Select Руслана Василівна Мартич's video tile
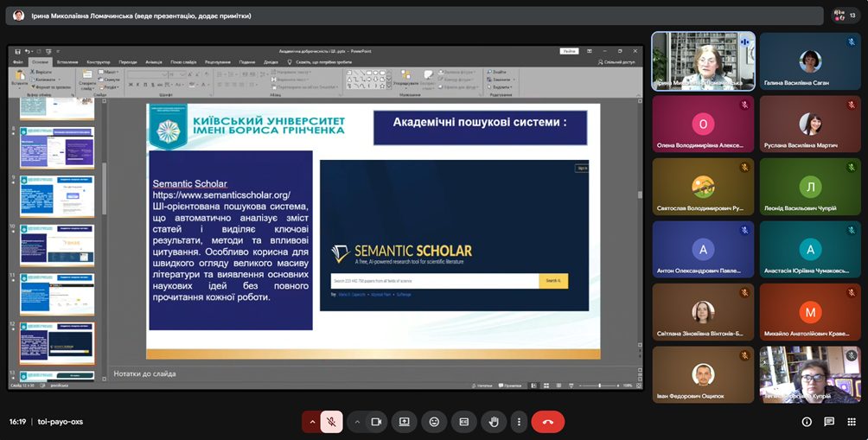 pyautogui.click(x=810, y=124)
